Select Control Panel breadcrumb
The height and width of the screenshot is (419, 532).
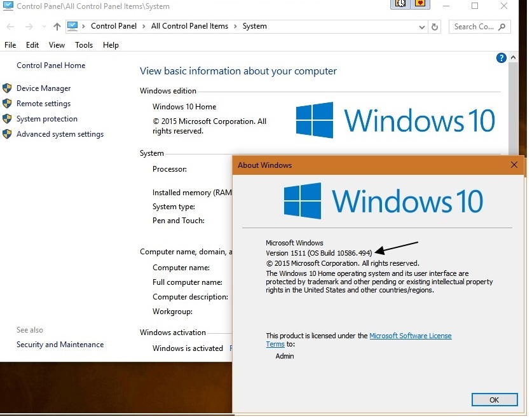tap(114, 26)
